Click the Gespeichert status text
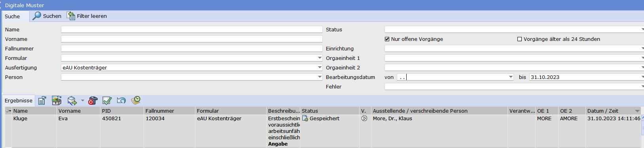Image resolution: width=644 pixels, height=148 pixels. tap(324, 118)
